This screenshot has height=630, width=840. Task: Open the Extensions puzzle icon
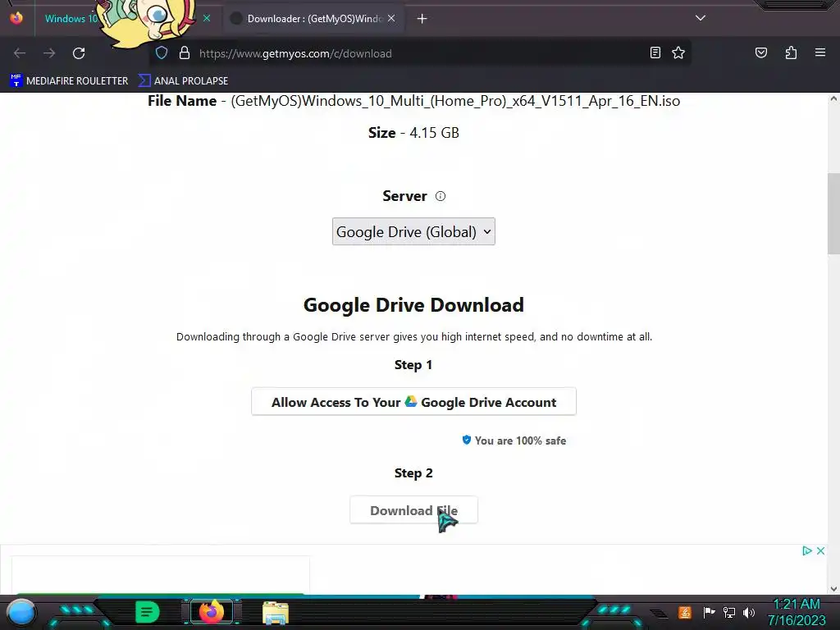[791, 52]
